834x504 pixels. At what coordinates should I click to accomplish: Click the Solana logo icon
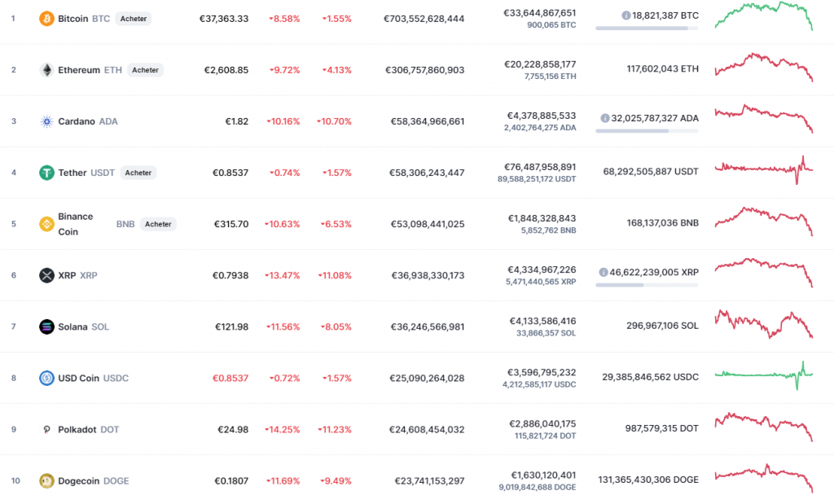pos(46,327)
